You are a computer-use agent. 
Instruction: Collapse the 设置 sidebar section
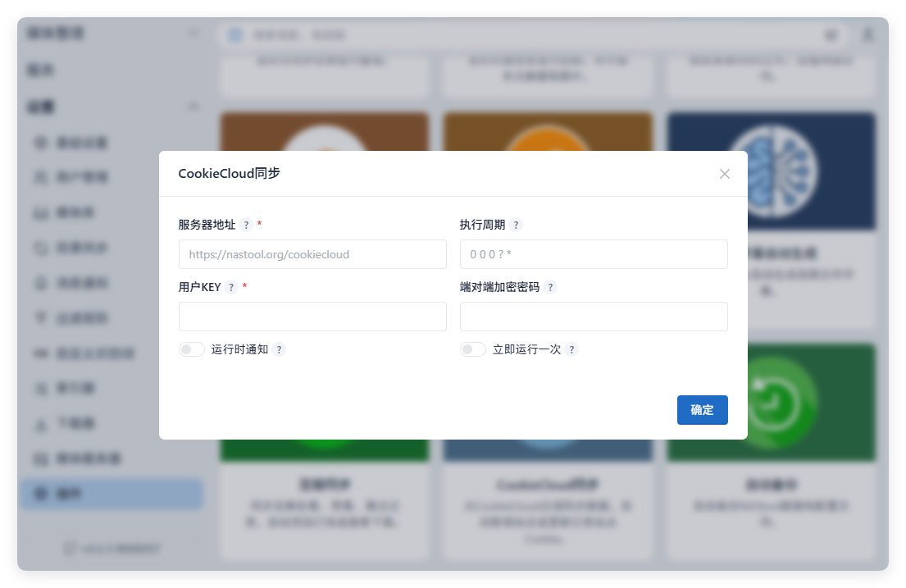(x=193, y=107)
